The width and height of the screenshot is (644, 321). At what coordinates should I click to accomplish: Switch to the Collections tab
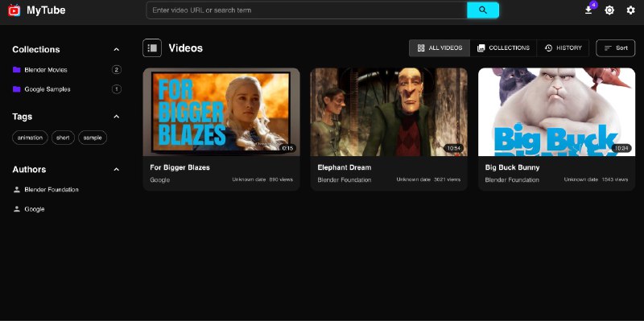point(503,48)
